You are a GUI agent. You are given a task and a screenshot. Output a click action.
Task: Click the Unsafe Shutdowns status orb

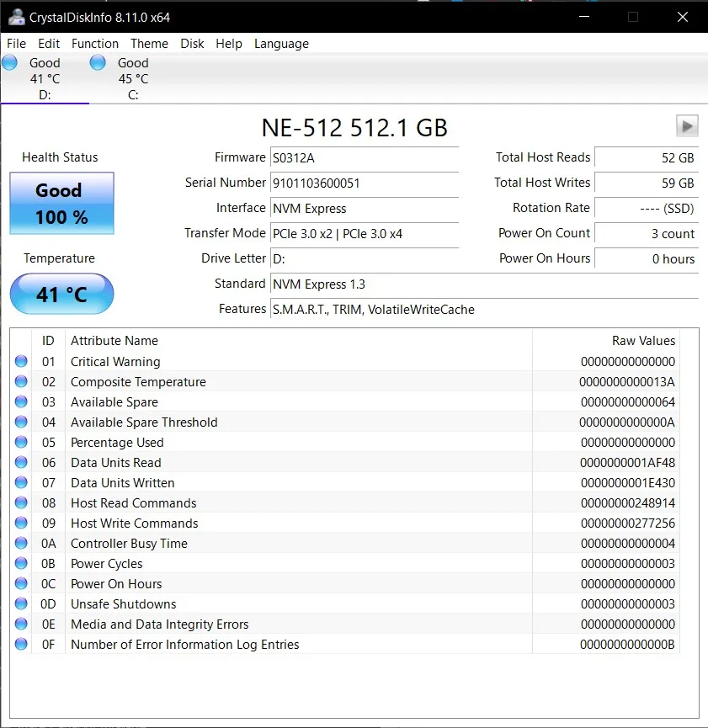pyautogui.click(x=21, y=604)
